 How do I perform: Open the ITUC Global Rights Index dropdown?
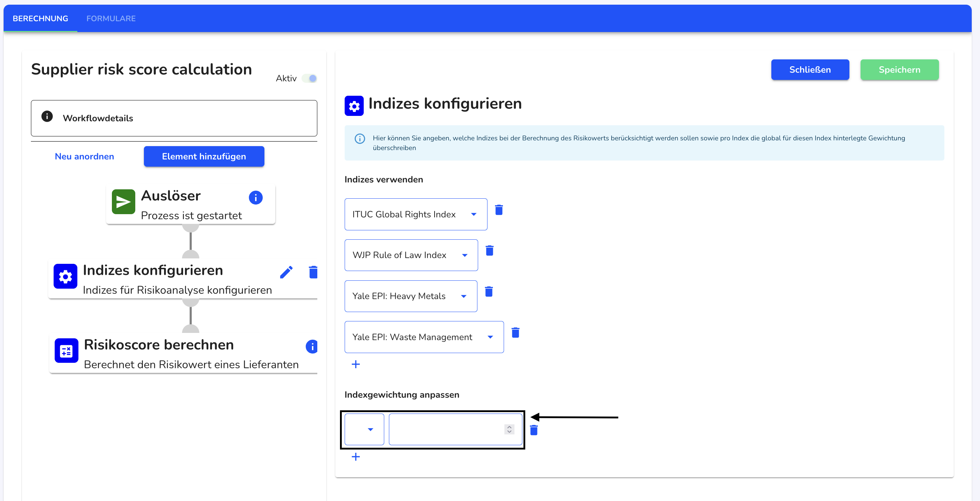click(416, 215)
